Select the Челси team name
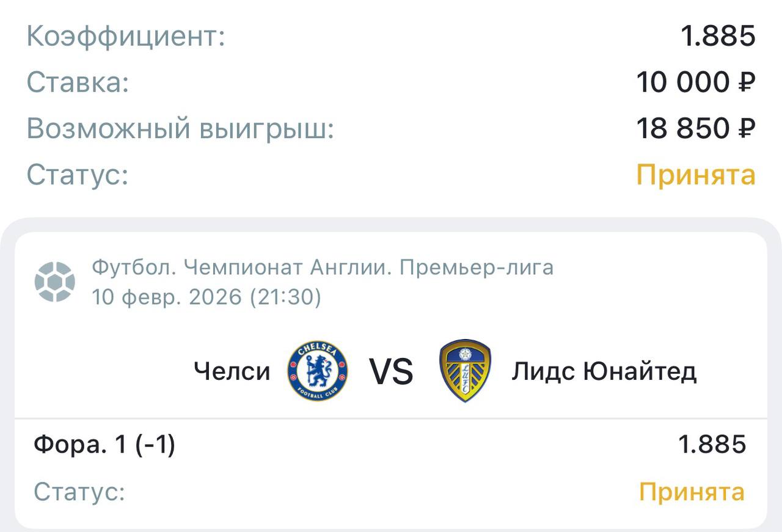Viewport: 782px width, 532px height. tap(232, 371)
